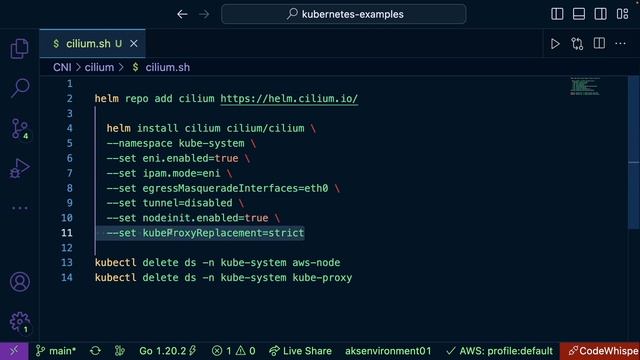Click line number 2 in gutter
640x360 pixels.
click(69, 99)
